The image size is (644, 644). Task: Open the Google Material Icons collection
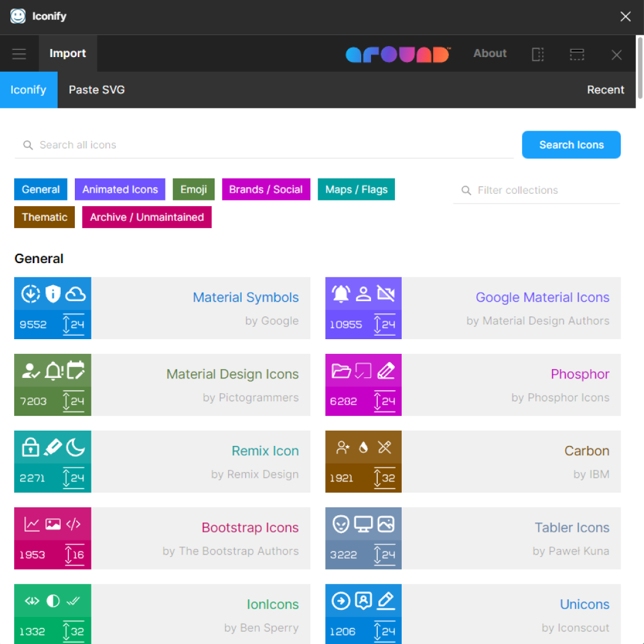(473, 308)
